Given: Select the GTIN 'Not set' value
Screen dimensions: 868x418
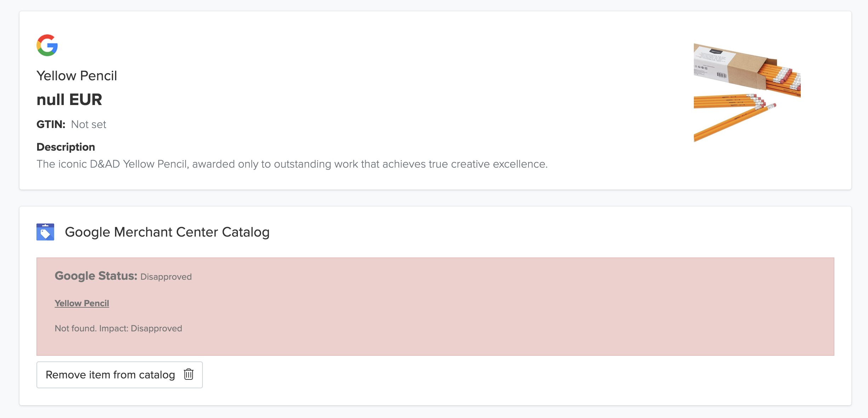Looking at the screenshot, I should pyautogui.click(x=88, y=124).
